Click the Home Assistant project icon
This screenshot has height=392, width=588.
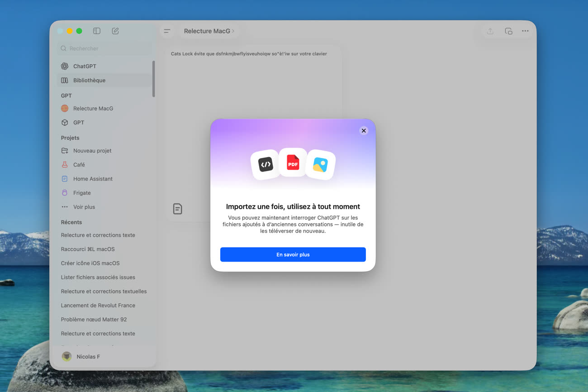(65, 179)
